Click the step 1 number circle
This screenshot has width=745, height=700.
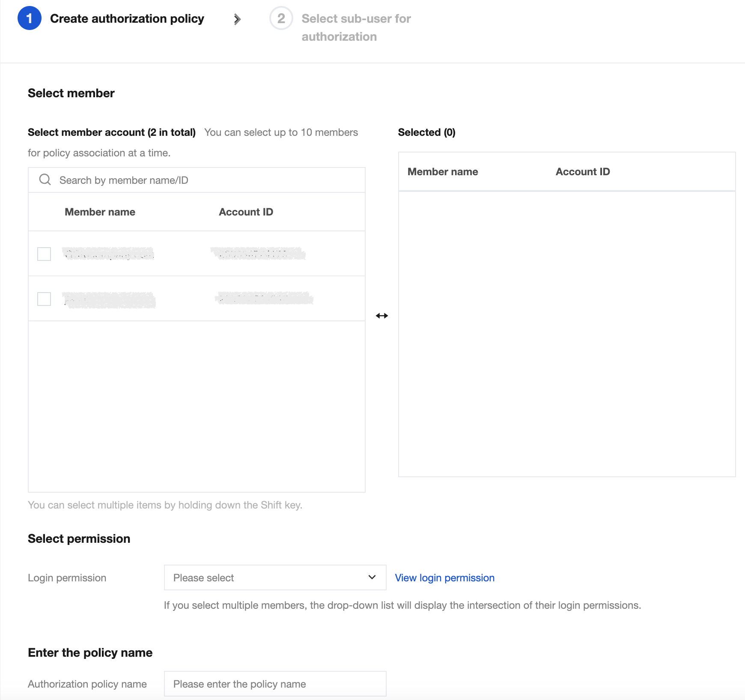(x=29, y=18)
